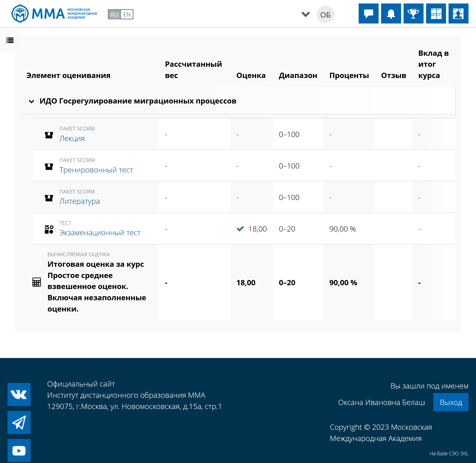This screenshot has width=476, height=463.
Task: Click the ОБ user avatar
Action: (325, 15)
